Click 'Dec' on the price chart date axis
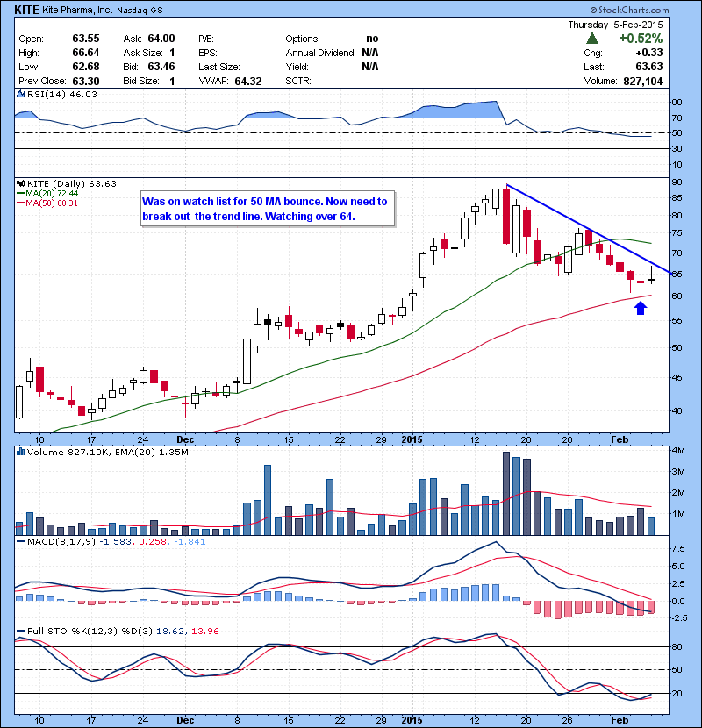The width and height of the screenshot is (702, 728). 185,439
